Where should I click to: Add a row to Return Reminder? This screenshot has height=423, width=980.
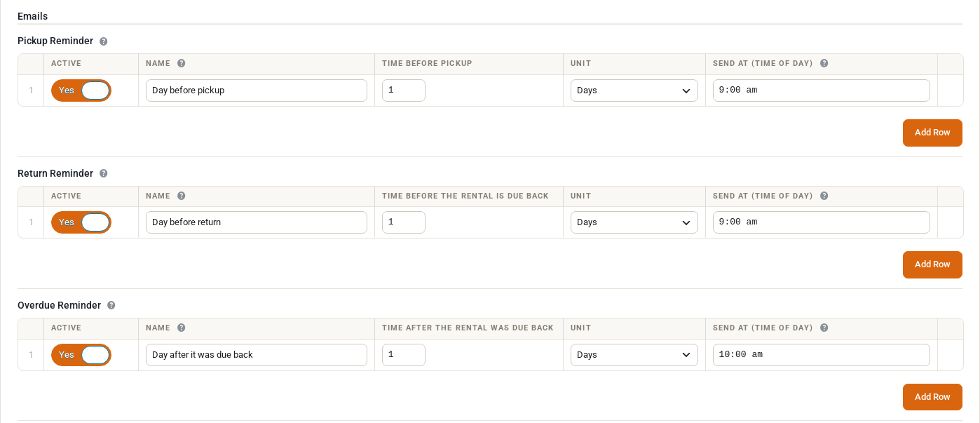click(932, 264)
